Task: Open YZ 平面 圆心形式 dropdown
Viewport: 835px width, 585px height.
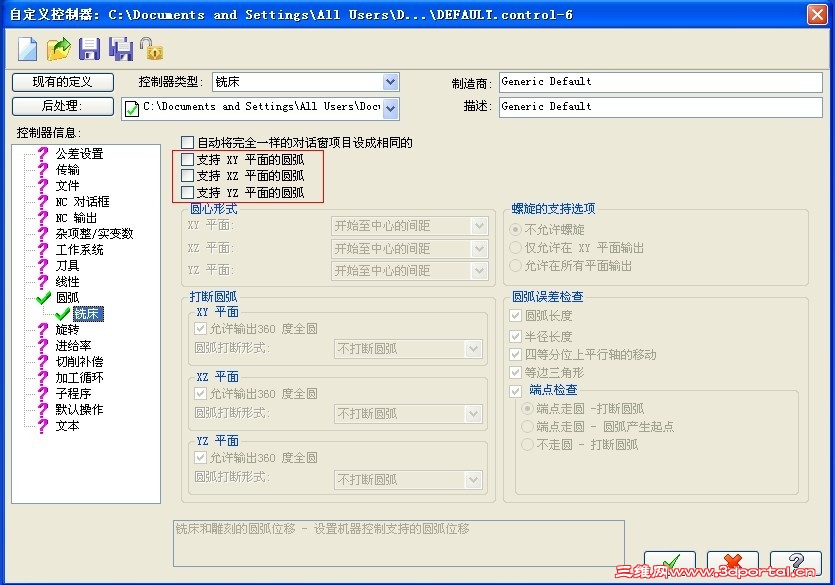Action: tap(479, 271)
